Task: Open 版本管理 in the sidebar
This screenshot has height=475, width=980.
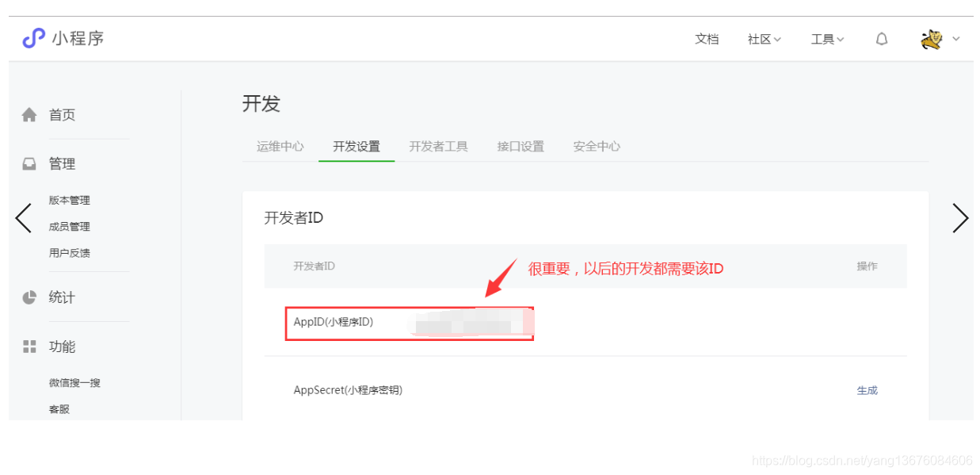Action: pyautogui.click(x=70, y=200)
